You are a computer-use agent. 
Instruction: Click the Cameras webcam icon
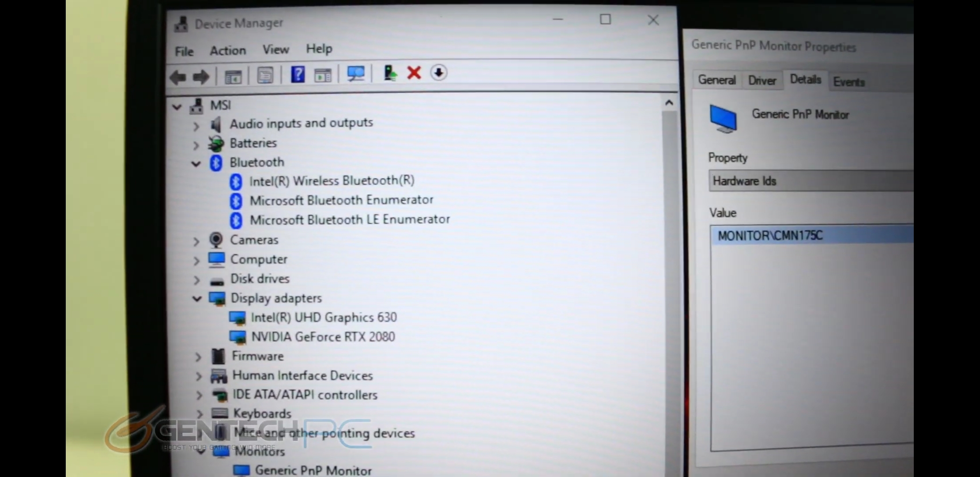pyautogui.click(x=216, y=240)
